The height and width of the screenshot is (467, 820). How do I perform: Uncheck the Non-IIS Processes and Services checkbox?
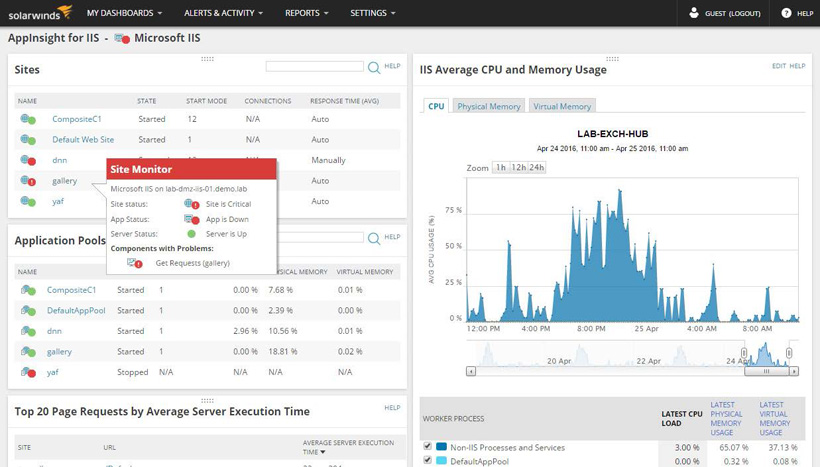click(x=428, y=447)
